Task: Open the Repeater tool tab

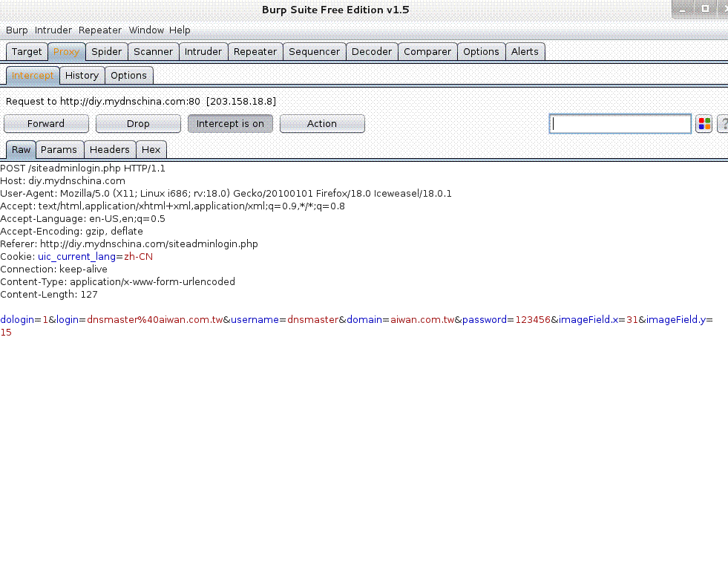Action: [255, 51]
